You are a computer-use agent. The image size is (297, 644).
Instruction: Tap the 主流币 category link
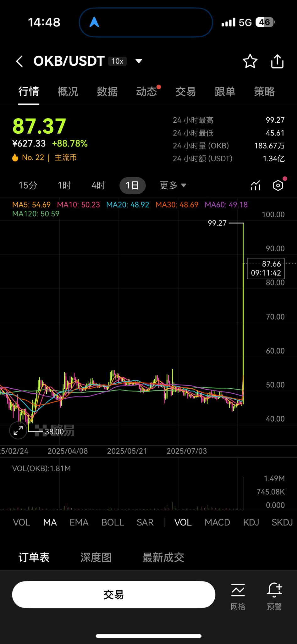65,158
